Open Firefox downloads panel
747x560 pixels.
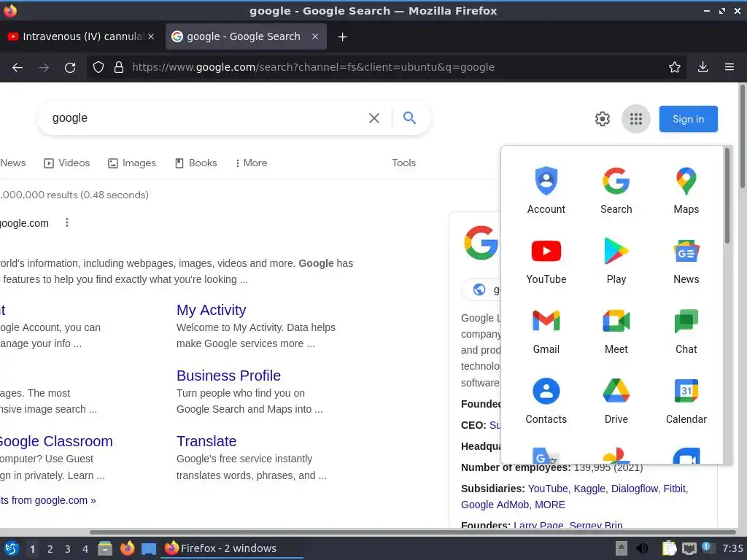703,67
